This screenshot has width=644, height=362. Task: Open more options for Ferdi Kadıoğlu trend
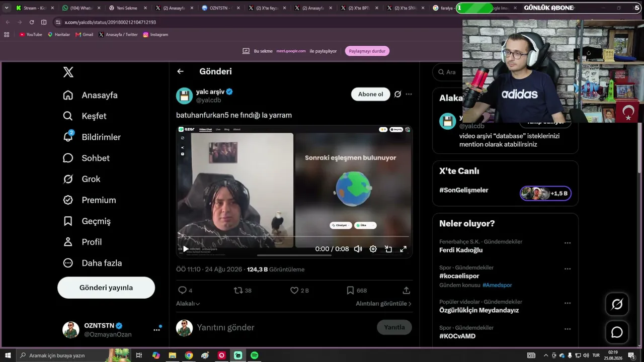click(568, 243)
